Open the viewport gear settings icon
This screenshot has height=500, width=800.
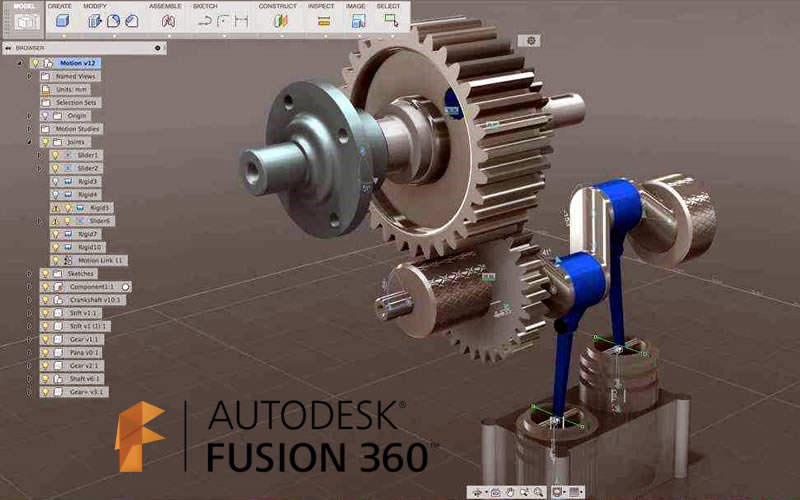pos(531,40)
